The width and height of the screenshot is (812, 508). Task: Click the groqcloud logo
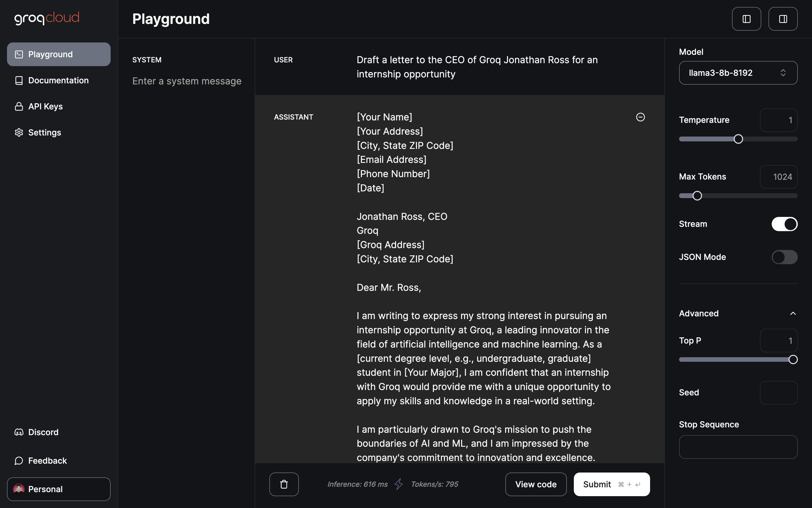[47, 18]
